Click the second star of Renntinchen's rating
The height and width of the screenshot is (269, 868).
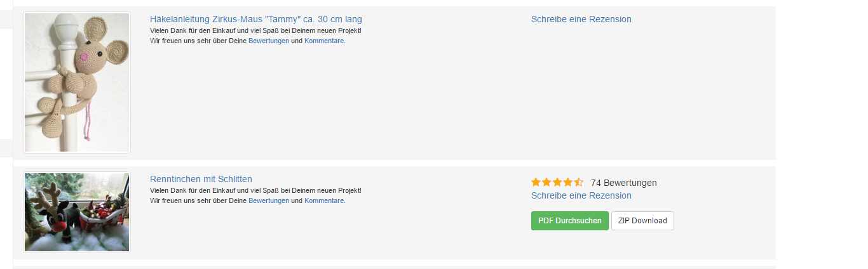[x=546, y=183]
